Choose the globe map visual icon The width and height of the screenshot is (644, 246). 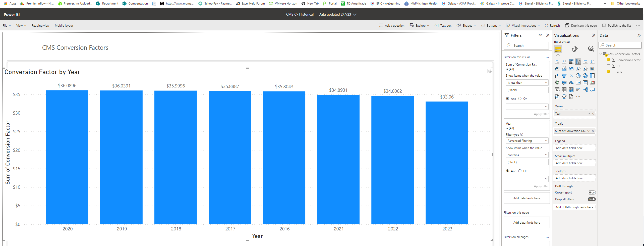coord(557,83)
